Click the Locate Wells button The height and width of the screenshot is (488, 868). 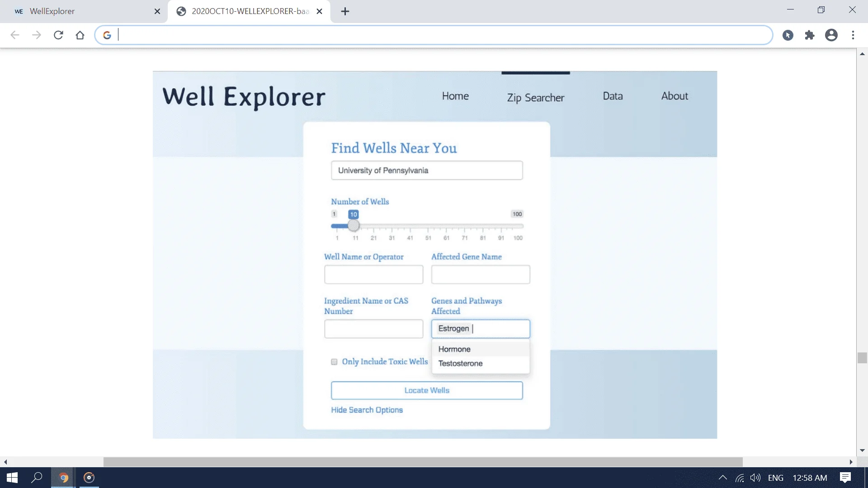tap(426, 390)
